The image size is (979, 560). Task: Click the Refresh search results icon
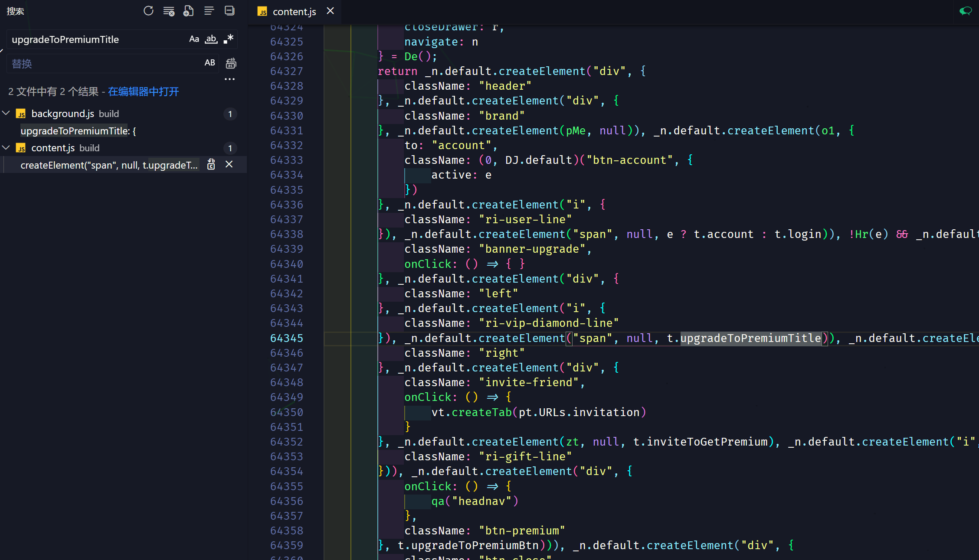(x=148, y=11)
